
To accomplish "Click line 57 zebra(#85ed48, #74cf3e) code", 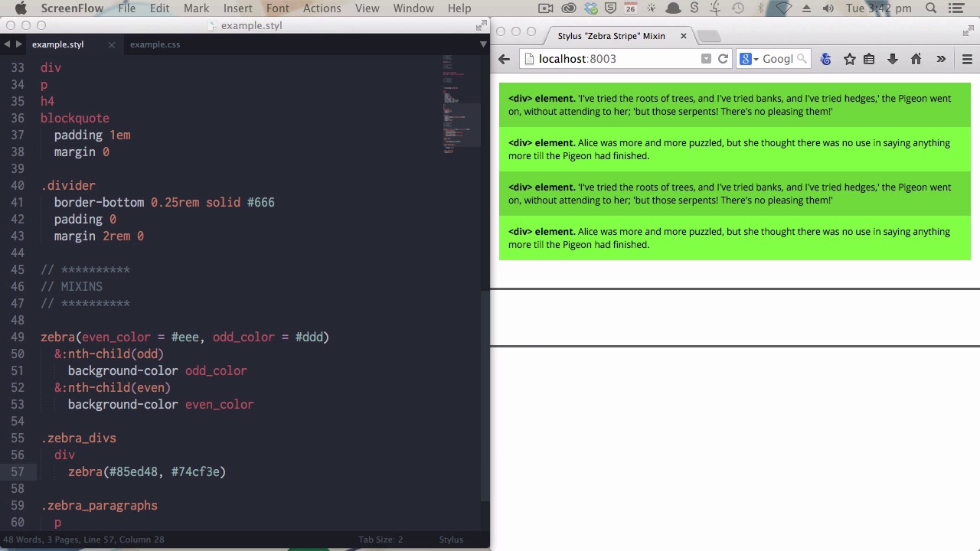I will pyautogui.click(x=147, y=472).
